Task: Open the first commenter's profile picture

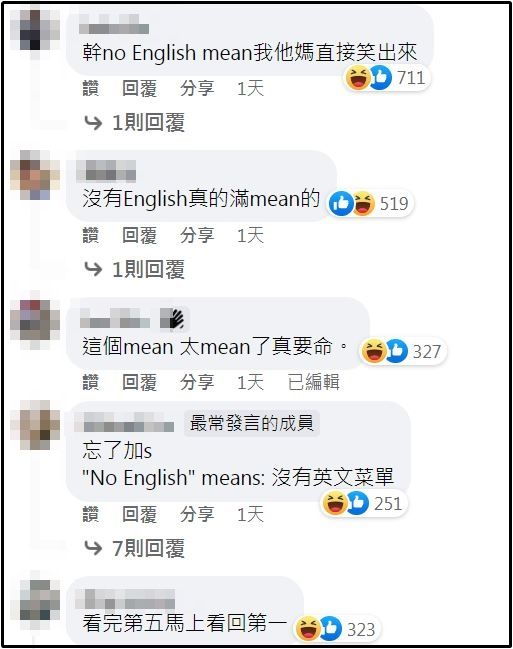Action: [x=36, y=30]
